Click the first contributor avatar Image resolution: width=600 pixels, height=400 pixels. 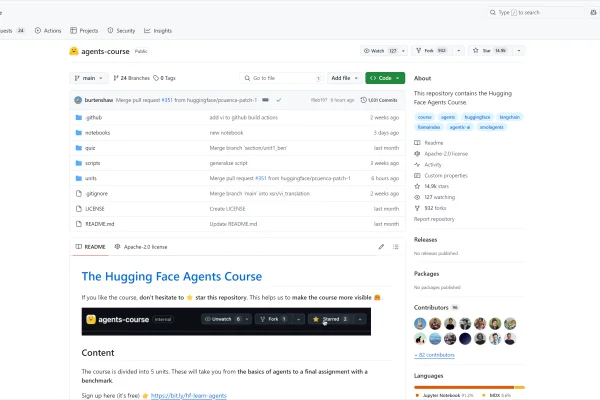click(420, 324)
